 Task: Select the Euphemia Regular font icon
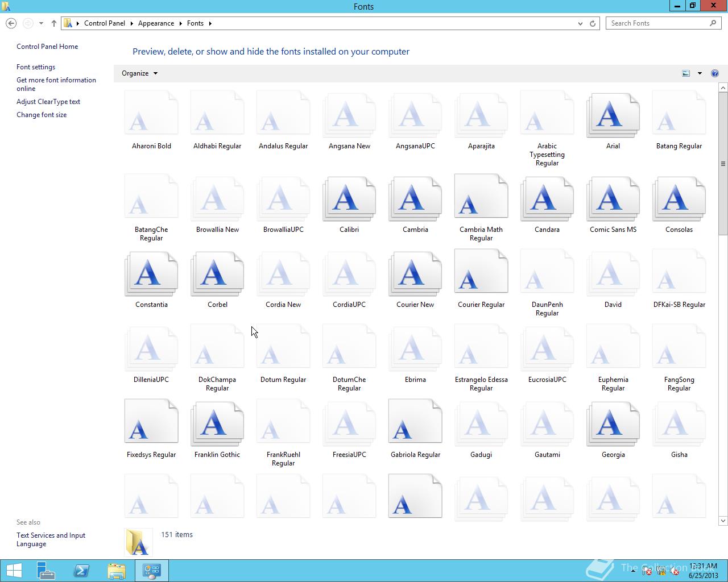pos(613,347)
